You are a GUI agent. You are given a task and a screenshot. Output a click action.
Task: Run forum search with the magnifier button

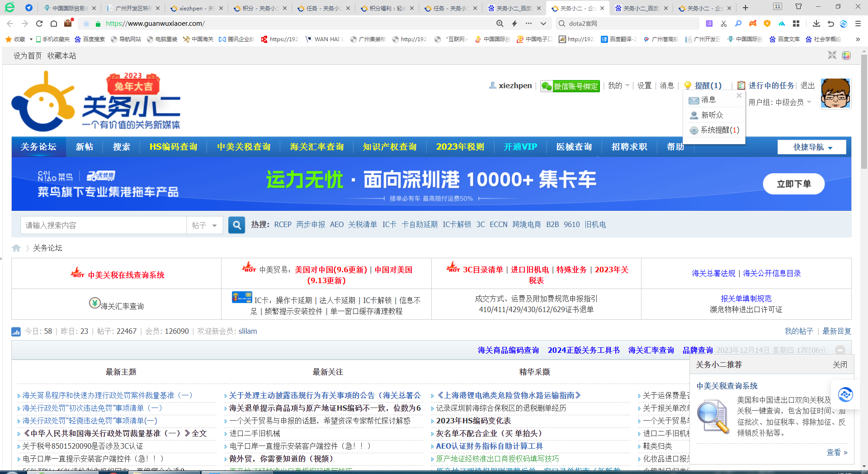(236, 225)
